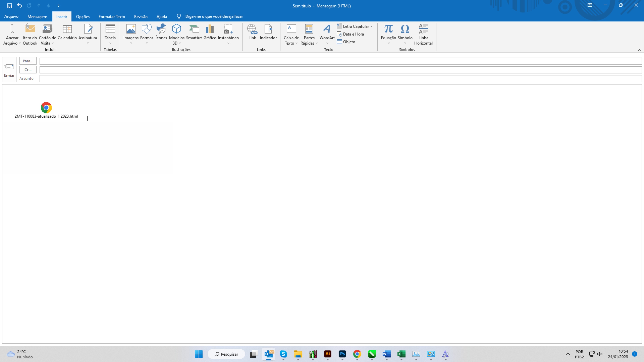
Task: Click the Modelos 3D icon
Action: click(x=176, y=29)
